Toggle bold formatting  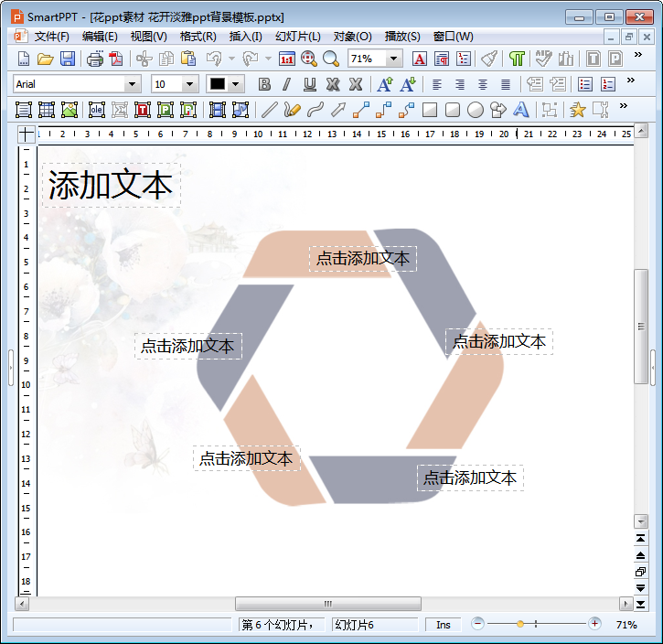264,84
